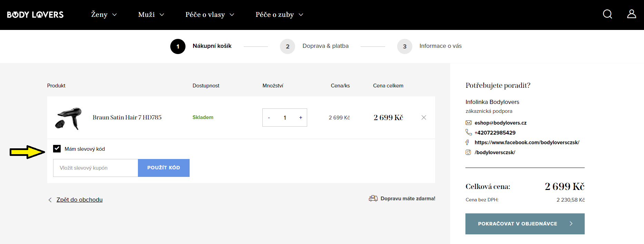Expand the Ženy menu dropdown
Viewport: 644px width, 244px height.
104,15
